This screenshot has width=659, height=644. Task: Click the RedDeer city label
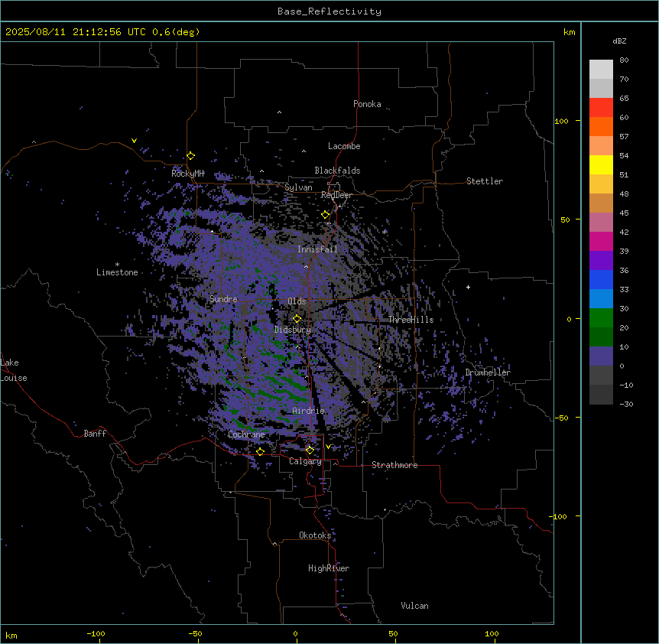pyautogui.click(x=336, y=195)
